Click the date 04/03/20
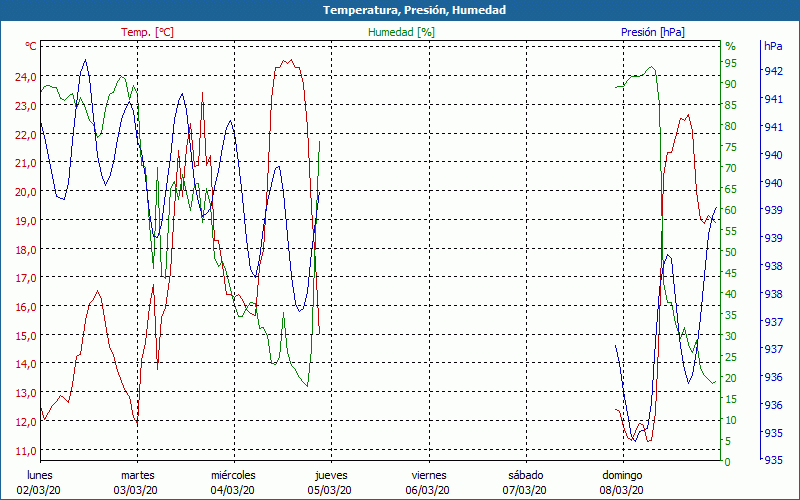The width and height of the screenshot is (800, 500). click(x=233, y=491)
